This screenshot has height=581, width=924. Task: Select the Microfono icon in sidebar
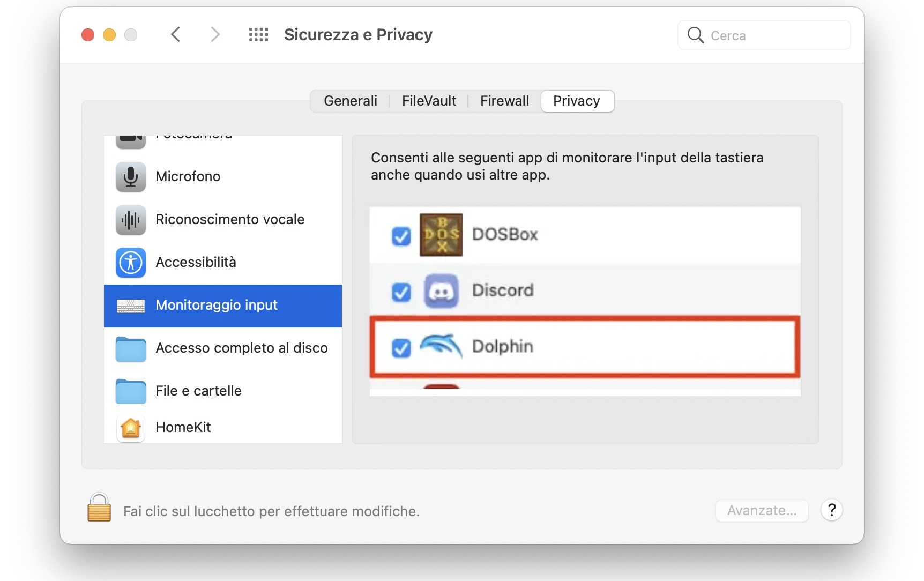click(x=130, y=176)
